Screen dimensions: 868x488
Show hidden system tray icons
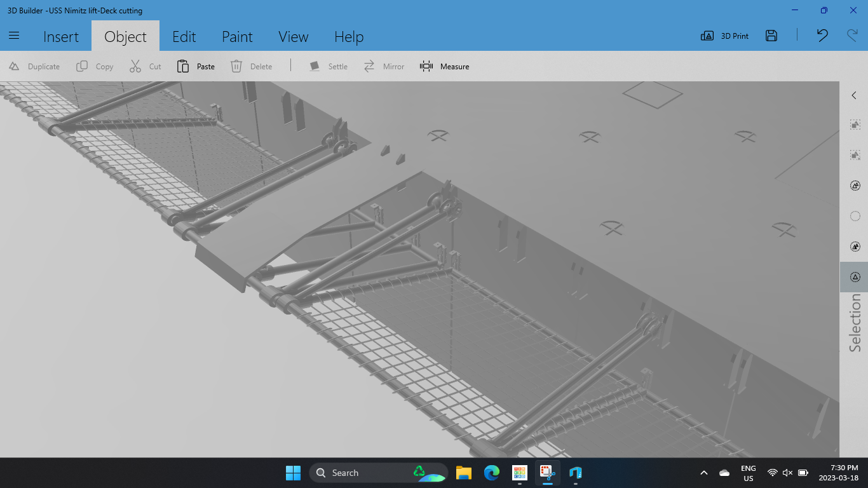[x=703, y=473]
